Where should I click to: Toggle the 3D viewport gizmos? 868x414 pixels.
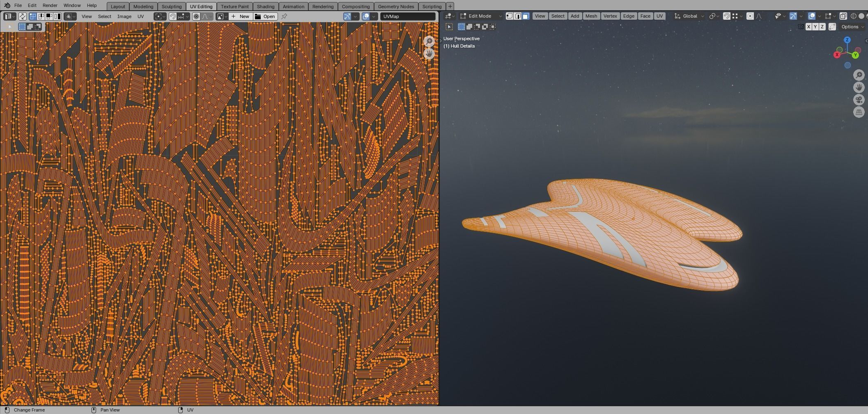point(793,16)
